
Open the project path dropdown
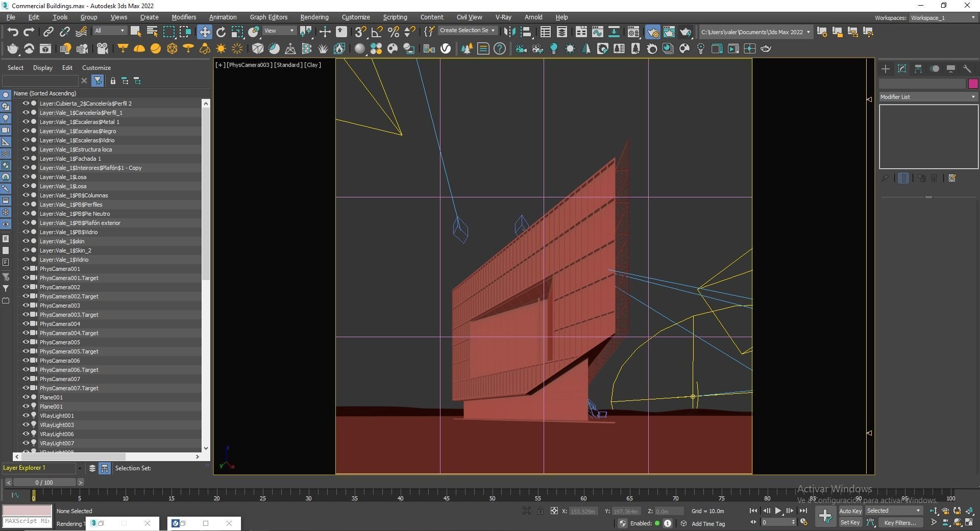click(755, 32)
